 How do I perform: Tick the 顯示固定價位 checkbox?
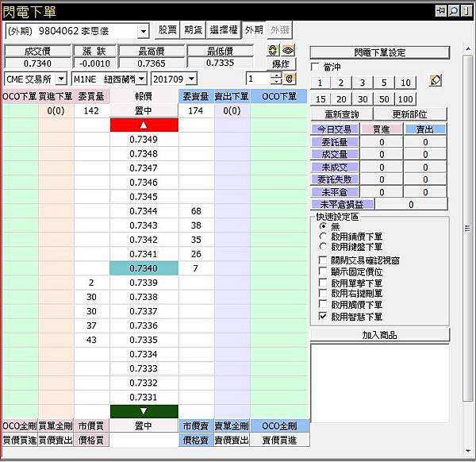tap(323, 271)
